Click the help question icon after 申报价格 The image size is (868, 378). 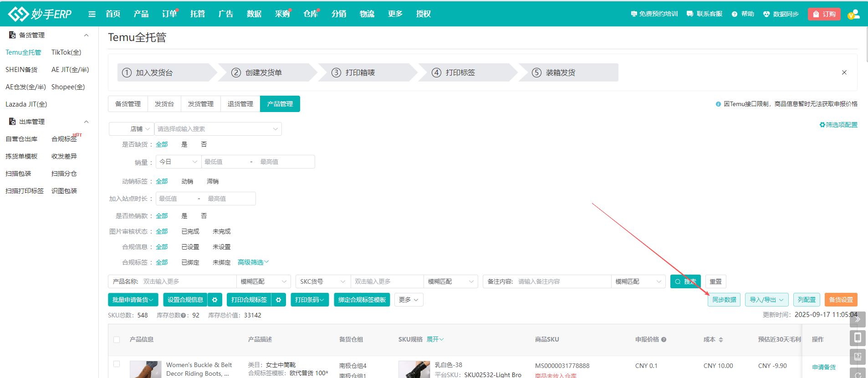click(664, 340)
